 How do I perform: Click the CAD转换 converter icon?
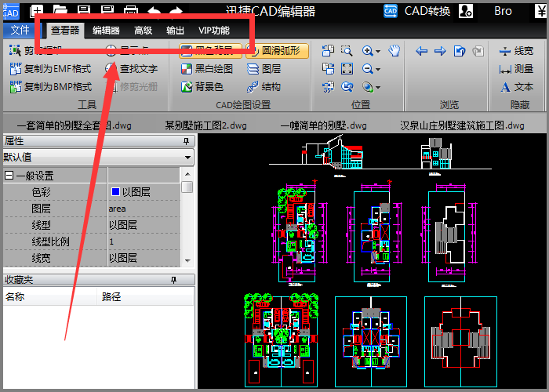[391, 11]
